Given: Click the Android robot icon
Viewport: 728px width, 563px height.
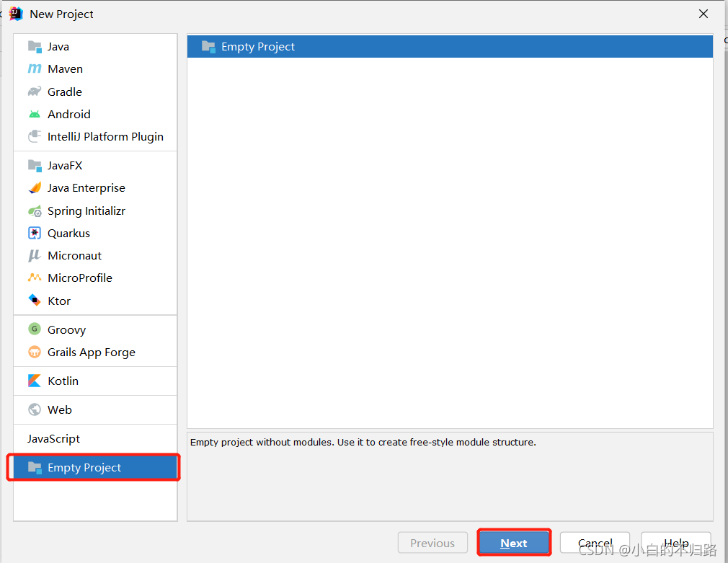Looking at the screenshot, I should pyautogui.click(x=35, y=115).
